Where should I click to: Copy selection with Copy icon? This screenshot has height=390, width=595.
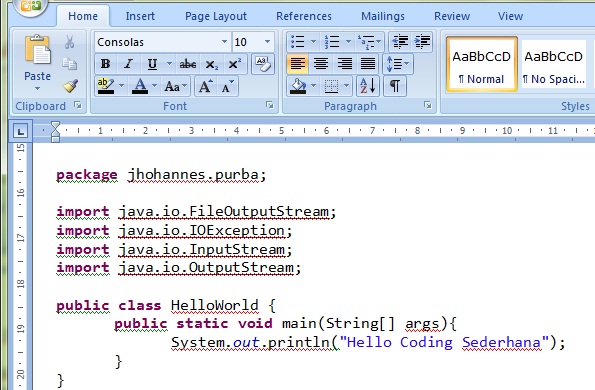pos(69,64)
